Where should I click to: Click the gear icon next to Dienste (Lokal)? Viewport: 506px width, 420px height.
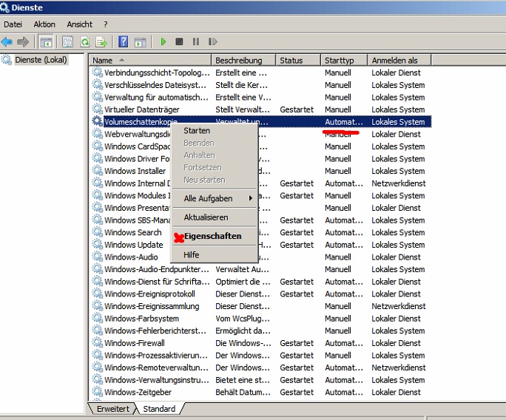pos(6,60)
